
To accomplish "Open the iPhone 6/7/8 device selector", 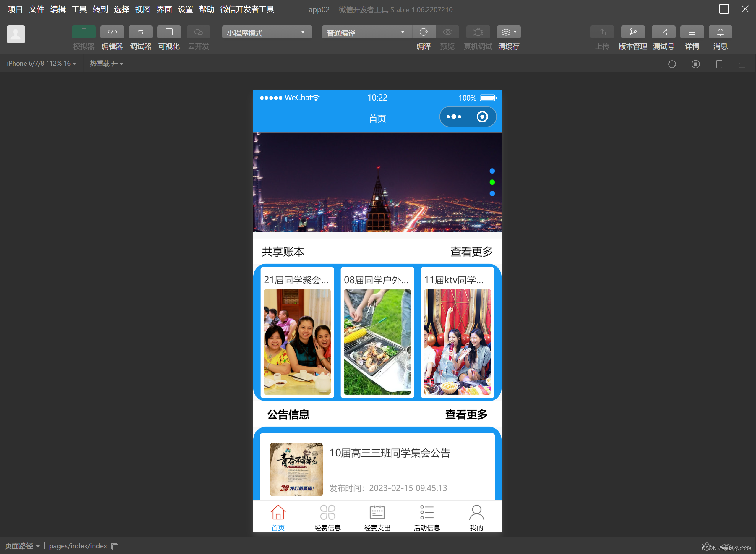I will [40, 63].
